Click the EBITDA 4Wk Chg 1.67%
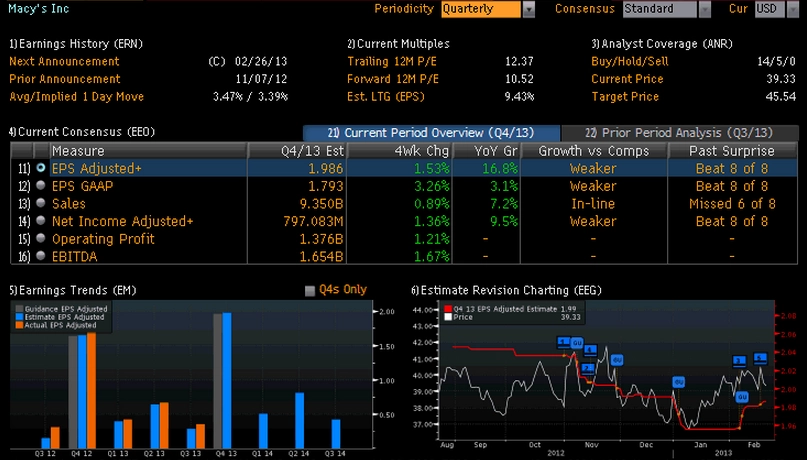Viewport: 807px width, 460px height. (x=432, y=256)
